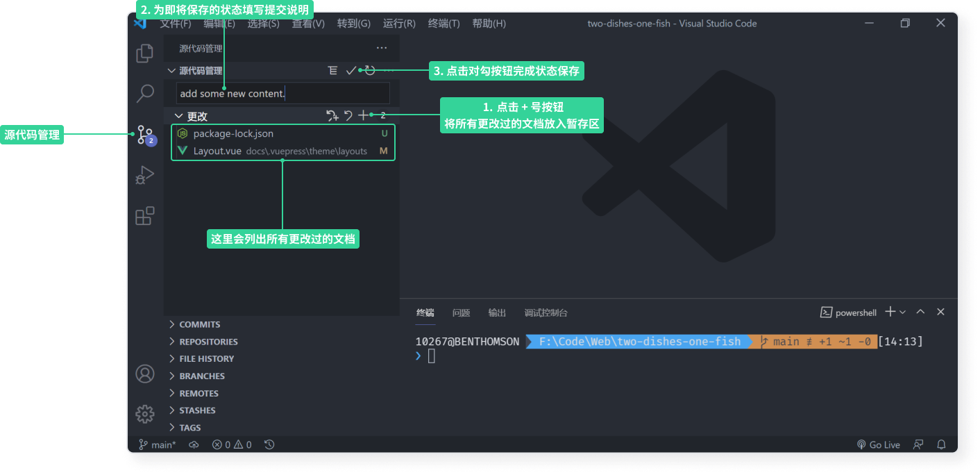Viewport: 980px width, 475px height.
Task: Restore down the Visual Studio Code window
Action: (x=905, y=23)
